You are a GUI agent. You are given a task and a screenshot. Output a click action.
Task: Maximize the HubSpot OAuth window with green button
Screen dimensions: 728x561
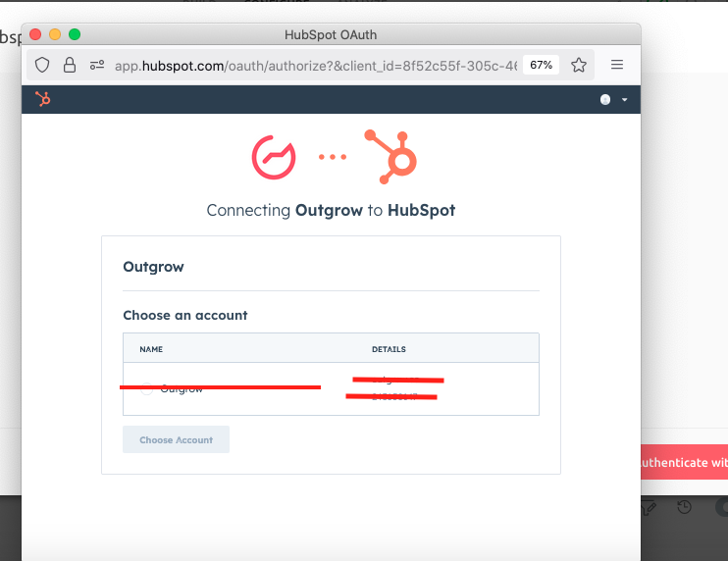[75, 34]
